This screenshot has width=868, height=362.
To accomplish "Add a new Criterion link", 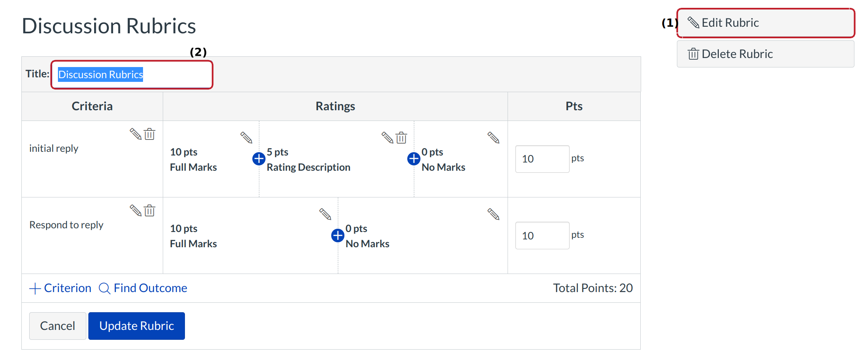I will [60, 288].
